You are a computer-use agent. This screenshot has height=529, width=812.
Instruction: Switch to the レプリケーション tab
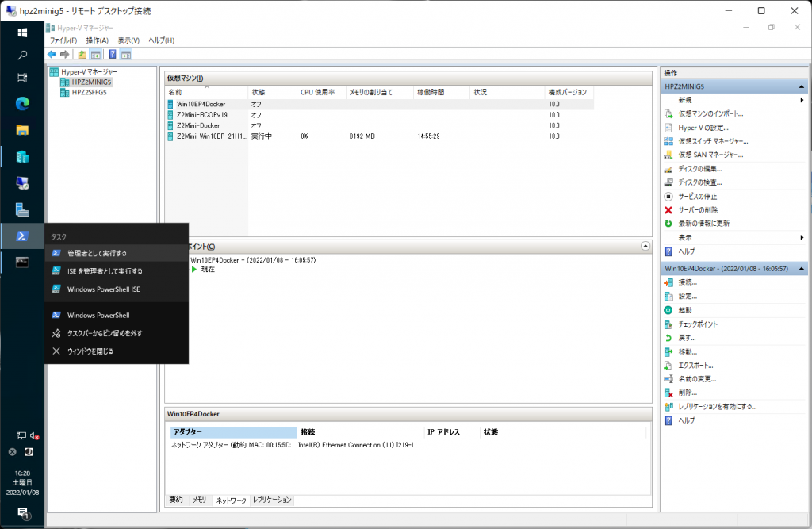272,500
